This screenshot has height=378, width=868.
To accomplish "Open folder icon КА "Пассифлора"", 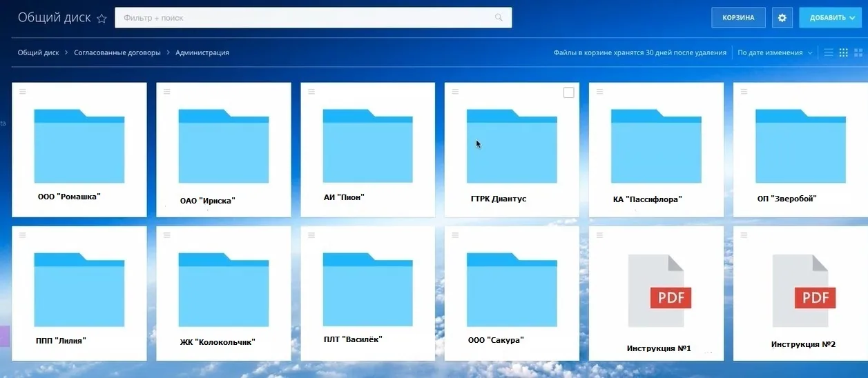I will tap(656, 146).
